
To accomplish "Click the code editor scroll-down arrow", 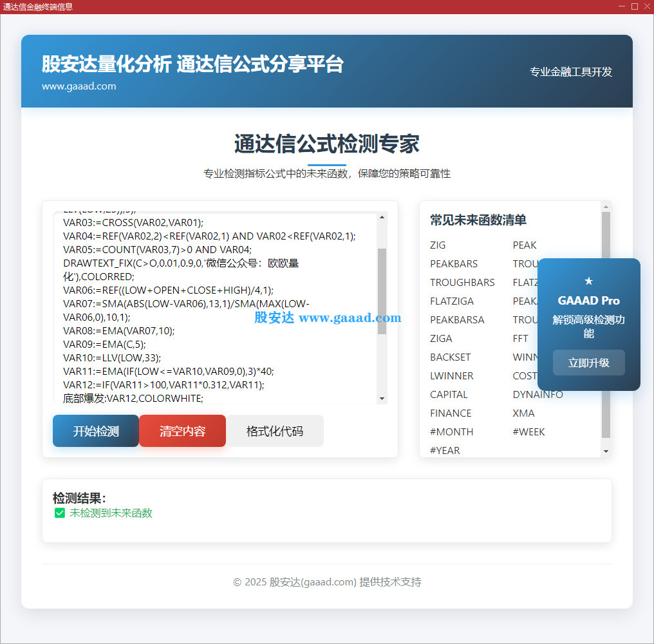I will point(382,399).
